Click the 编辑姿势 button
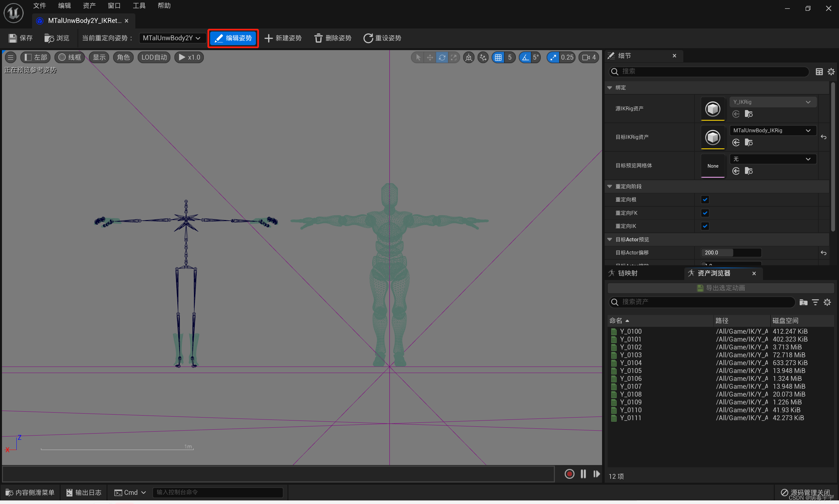Screen dimensions: 839x504 point(233,38)
